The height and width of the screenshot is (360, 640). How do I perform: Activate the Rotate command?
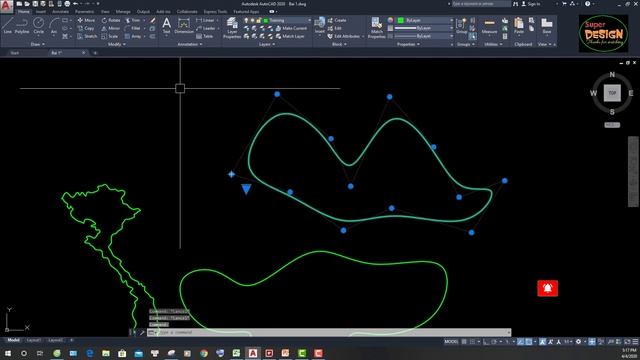pos(111,20)
